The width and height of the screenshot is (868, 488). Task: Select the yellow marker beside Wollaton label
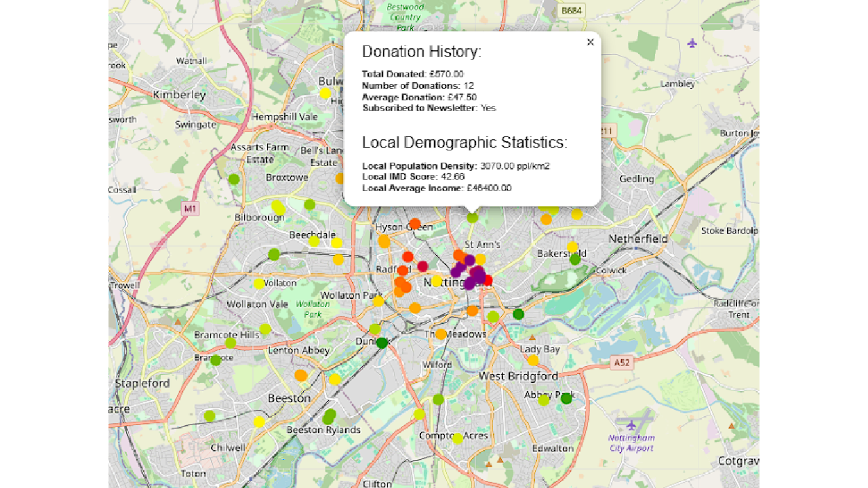pos(259,283)
